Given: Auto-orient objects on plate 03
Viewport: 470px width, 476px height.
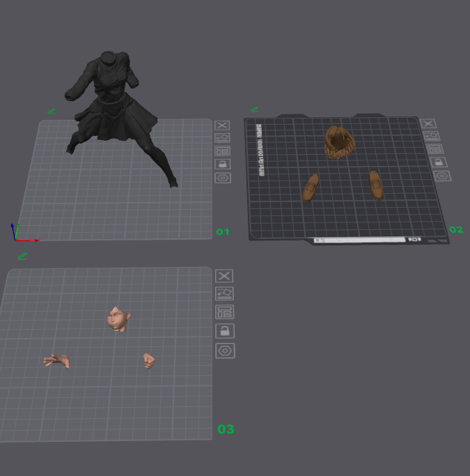Looking at the screenshot, I should (x=224, y=293).
